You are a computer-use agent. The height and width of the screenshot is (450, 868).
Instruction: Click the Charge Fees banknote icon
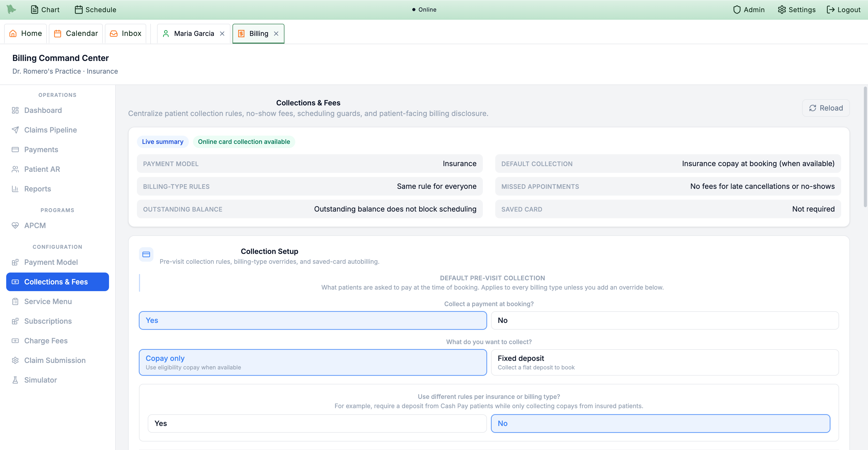[15, 340]
